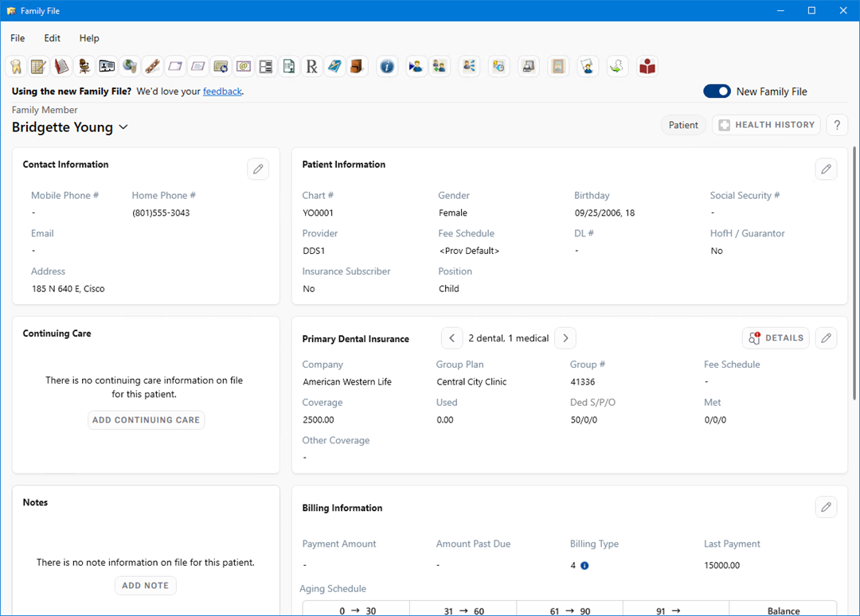Click the ID card Family File icon
The height and width of the screenshot is (616, 860).
(107, 66)
